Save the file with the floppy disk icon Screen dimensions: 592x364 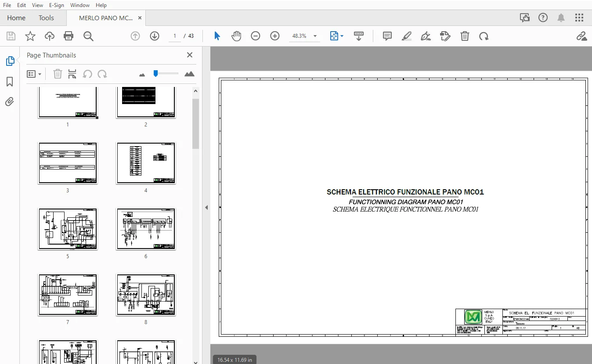click(11, 36)
